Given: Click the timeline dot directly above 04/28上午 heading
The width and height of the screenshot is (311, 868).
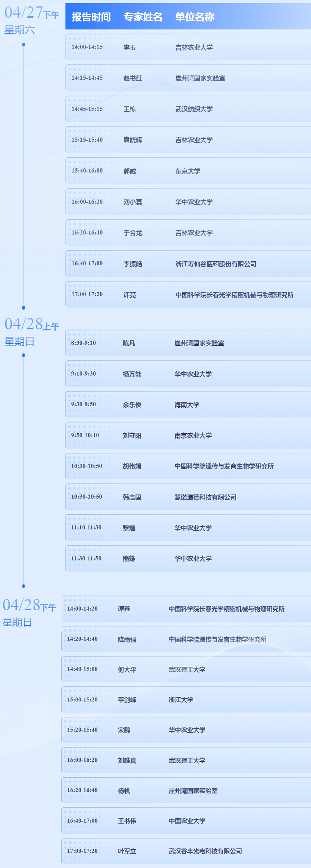Looking at the screenshot, I should [24, 308].
